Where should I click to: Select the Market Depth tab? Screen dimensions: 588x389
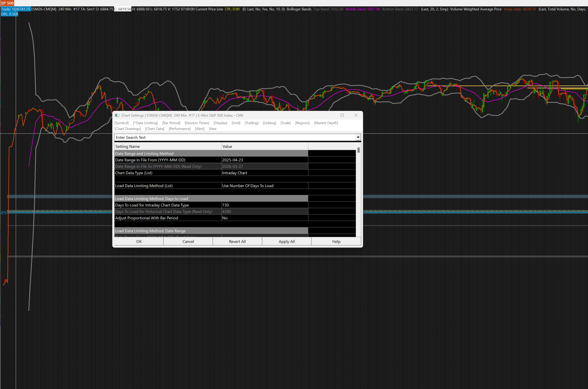[x=326, y=123]
